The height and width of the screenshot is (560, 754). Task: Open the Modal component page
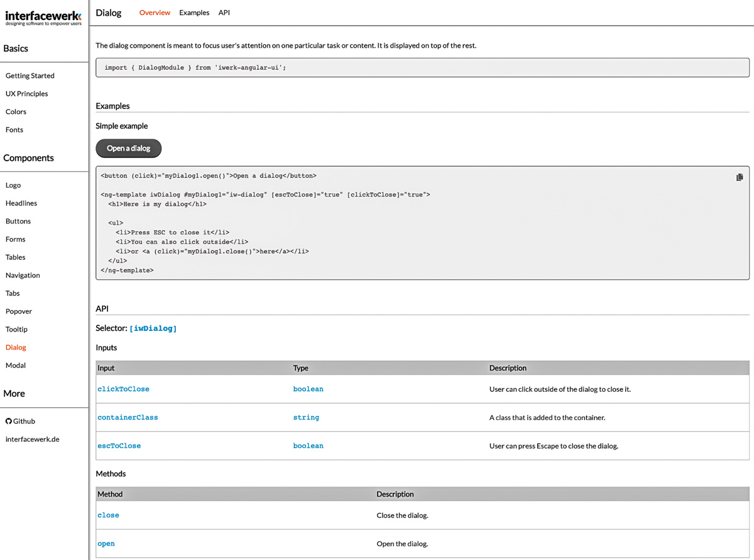click(15, 365)
